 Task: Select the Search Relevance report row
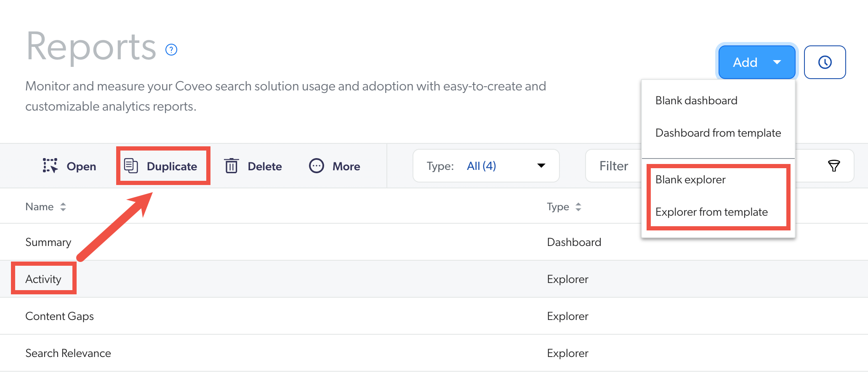434,353
